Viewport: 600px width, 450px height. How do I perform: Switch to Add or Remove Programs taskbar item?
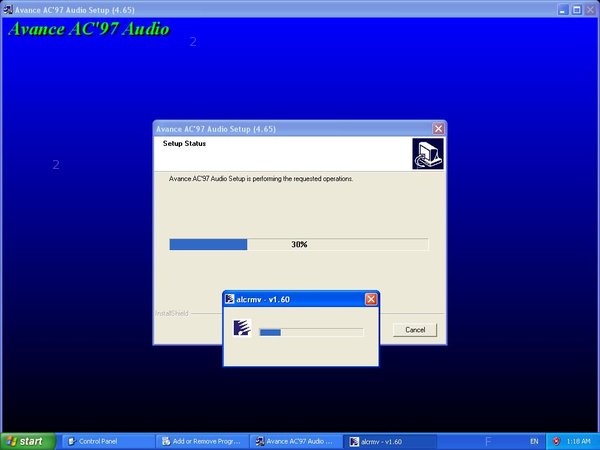[x=202, y=442]
